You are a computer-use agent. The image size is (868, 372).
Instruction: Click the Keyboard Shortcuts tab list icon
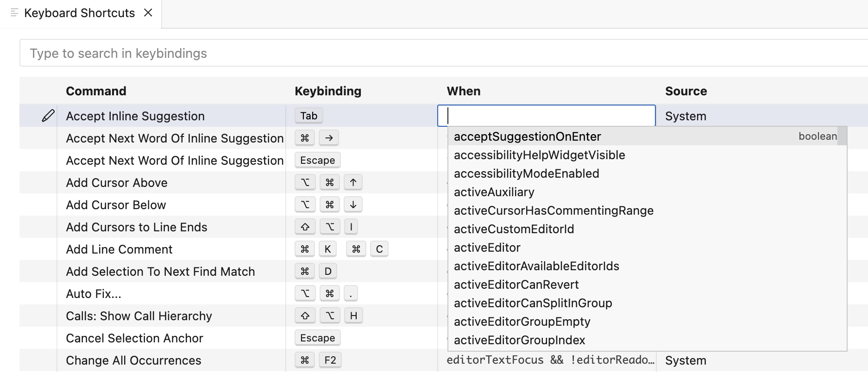(14, 13)
